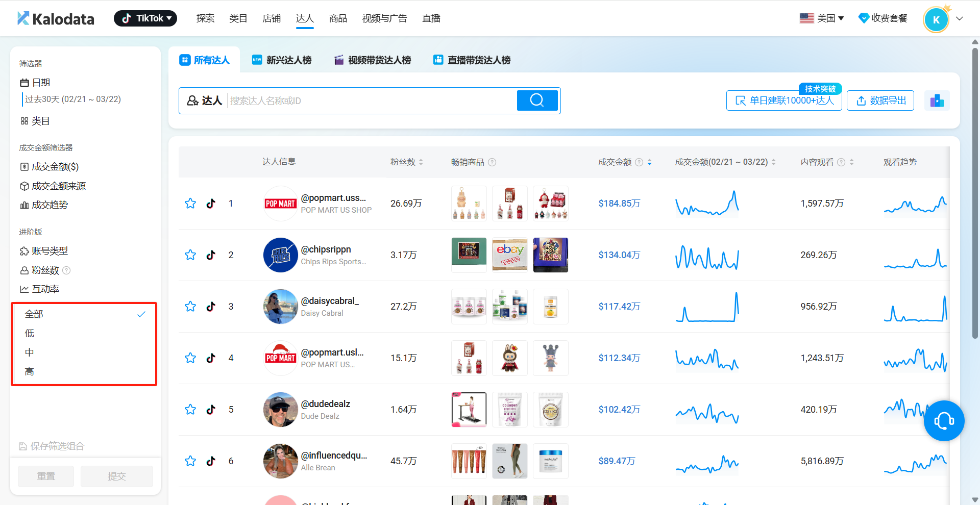Click the customer support headset icon

pyautogui.click(x=944, y=421)
